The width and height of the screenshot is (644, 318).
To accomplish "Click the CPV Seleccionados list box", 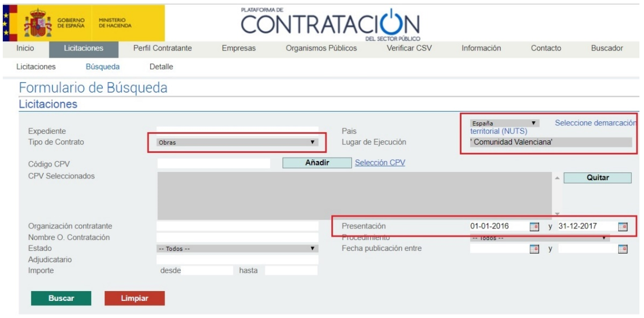I will [355, 196].
